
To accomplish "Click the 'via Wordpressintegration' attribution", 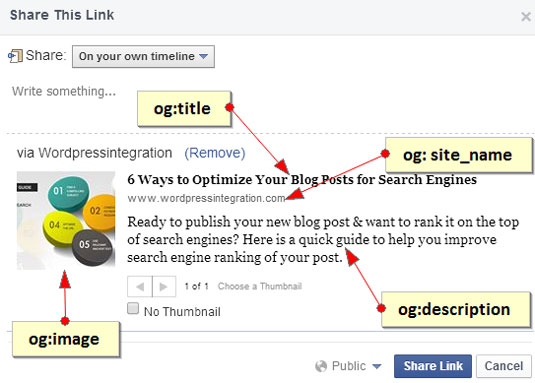I will (95, 153).
